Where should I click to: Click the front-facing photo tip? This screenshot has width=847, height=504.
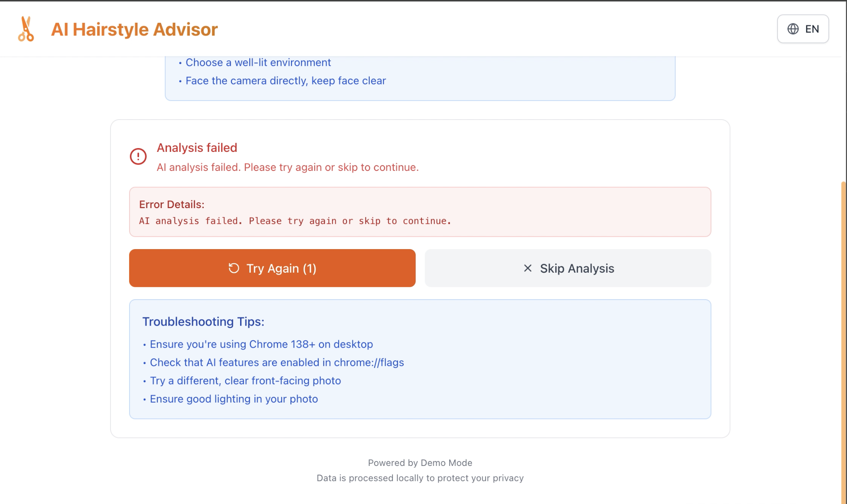[245, 381]
